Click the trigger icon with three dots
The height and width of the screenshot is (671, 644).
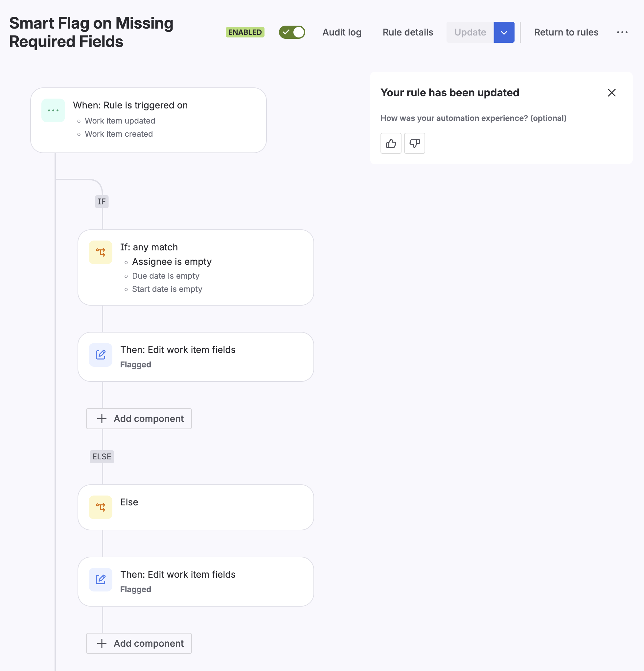click(x=53, y=110)
